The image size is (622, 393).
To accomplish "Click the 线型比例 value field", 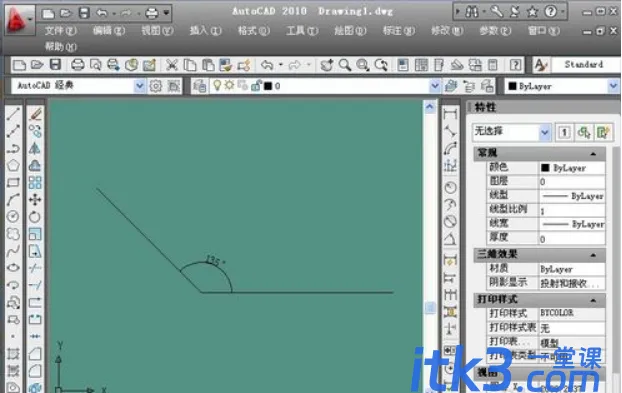I will point(572,211).
